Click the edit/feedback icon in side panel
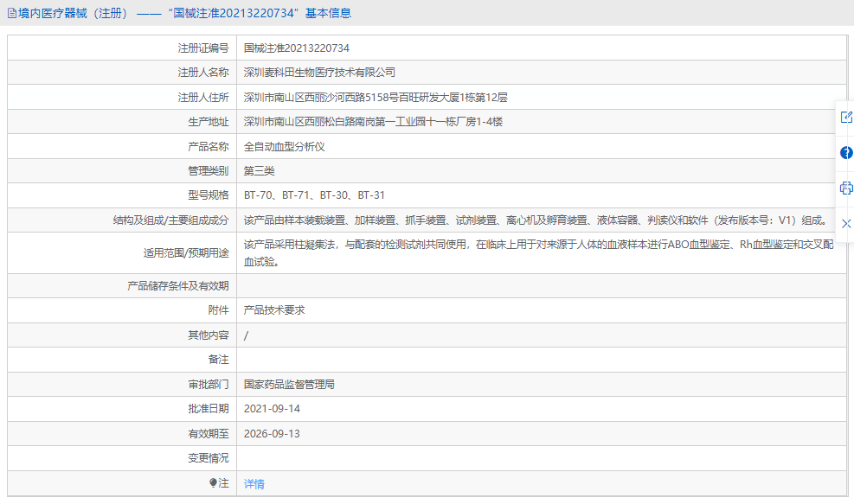Screen dimensions: 854x504 (846, 117)
